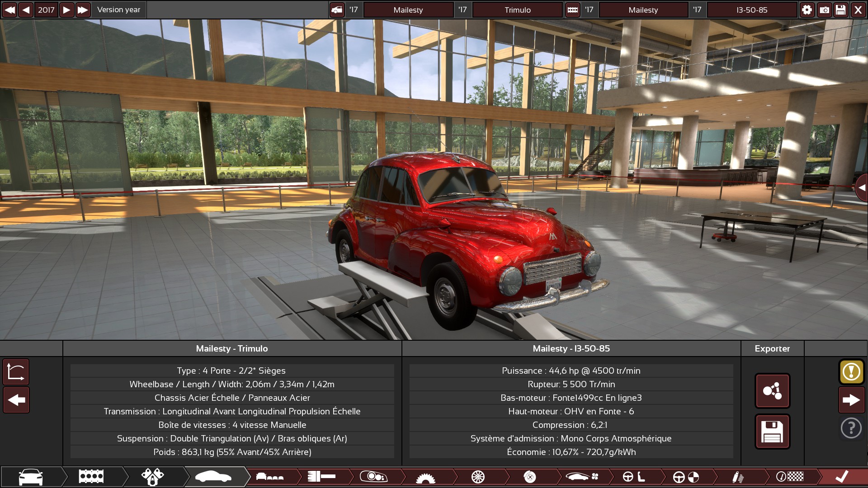Toggle the camera angle axis icon
Image resolution: width=868 pixels, height=488 pixels.
[x=16, y=372]
